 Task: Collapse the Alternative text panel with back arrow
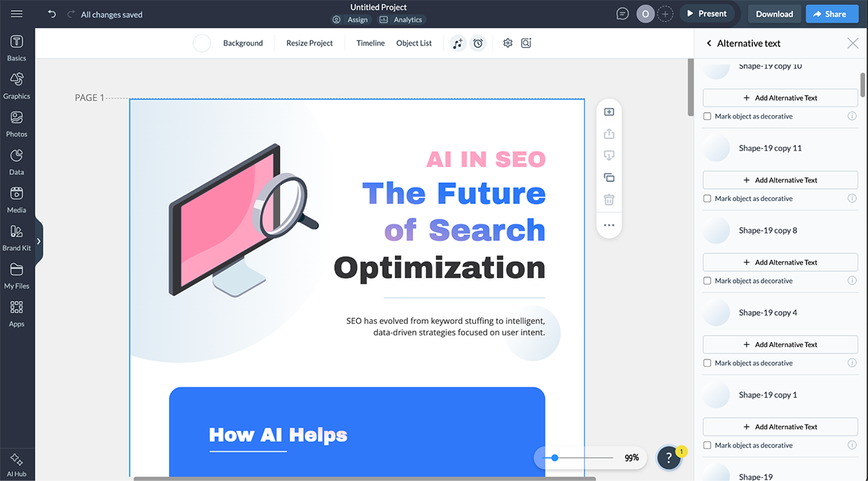[708, 43]
